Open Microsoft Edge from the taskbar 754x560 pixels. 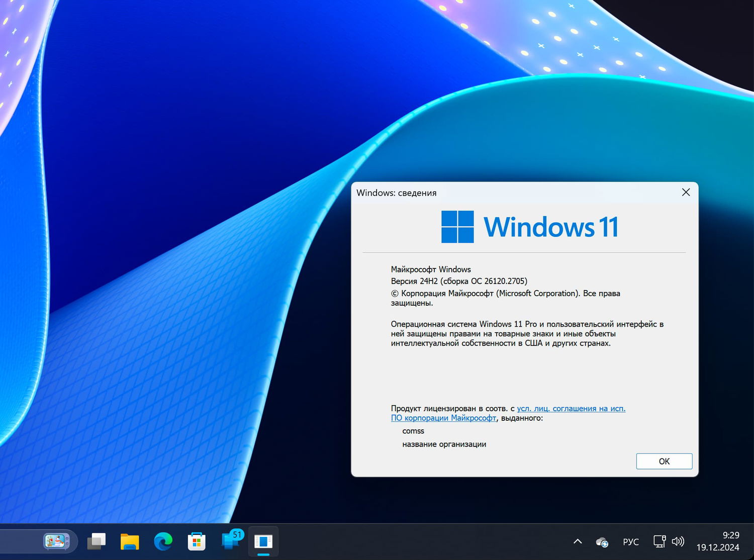pyautogui.click(x=163, y=541)
